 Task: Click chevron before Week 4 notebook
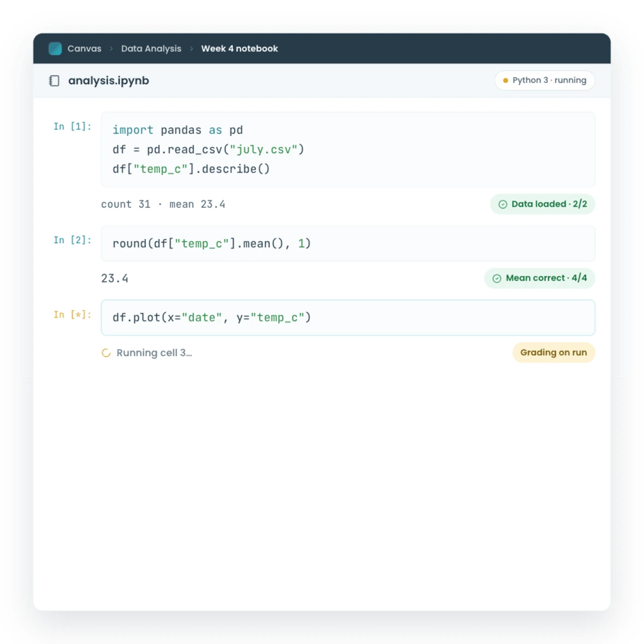(192, 49)
